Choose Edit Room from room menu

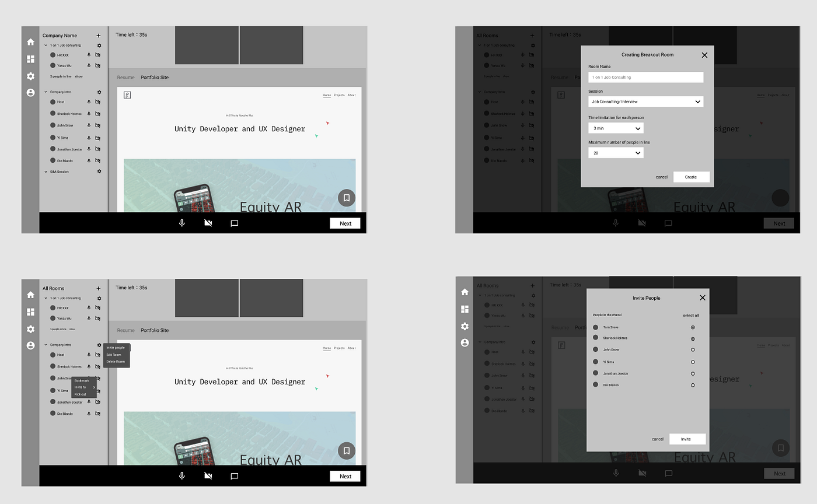114,355
